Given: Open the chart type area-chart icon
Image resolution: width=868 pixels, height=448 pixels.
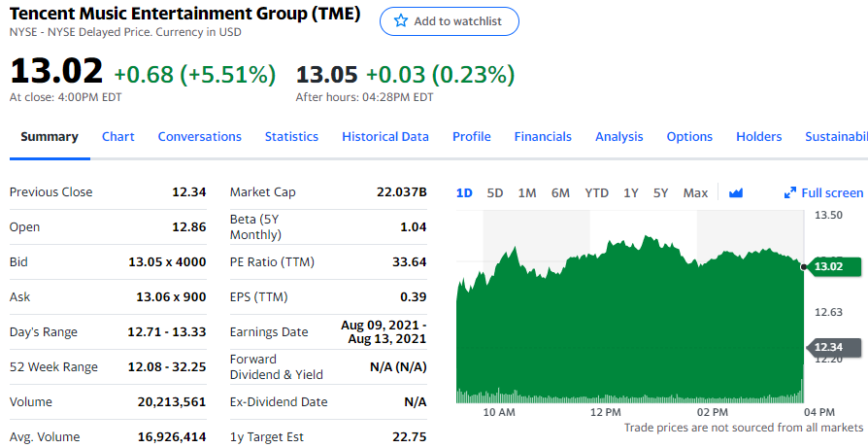Looking at the screenshot, I should [736, 192].
